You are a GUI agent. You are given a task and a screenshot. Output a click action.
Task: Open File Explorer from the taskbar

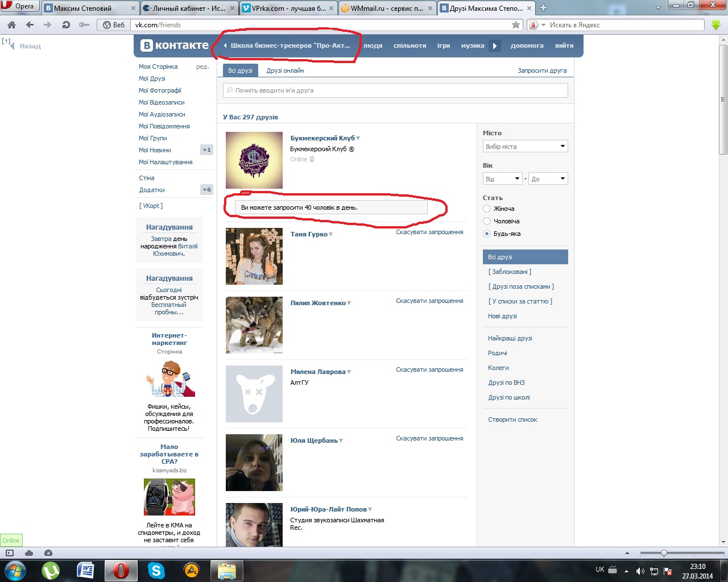(227, 571)
